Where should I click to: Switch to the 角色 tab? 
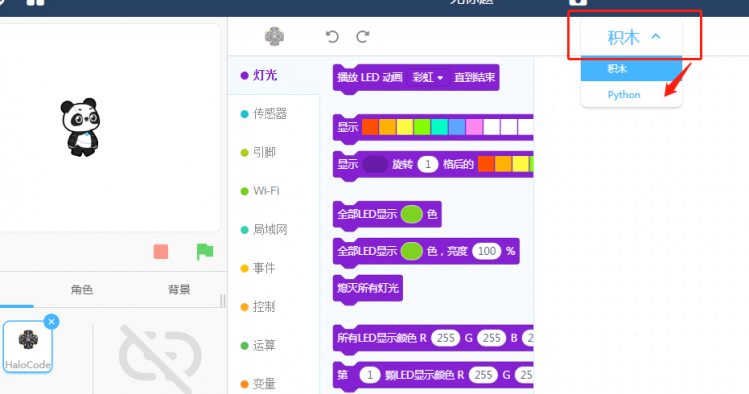(82, 289)
